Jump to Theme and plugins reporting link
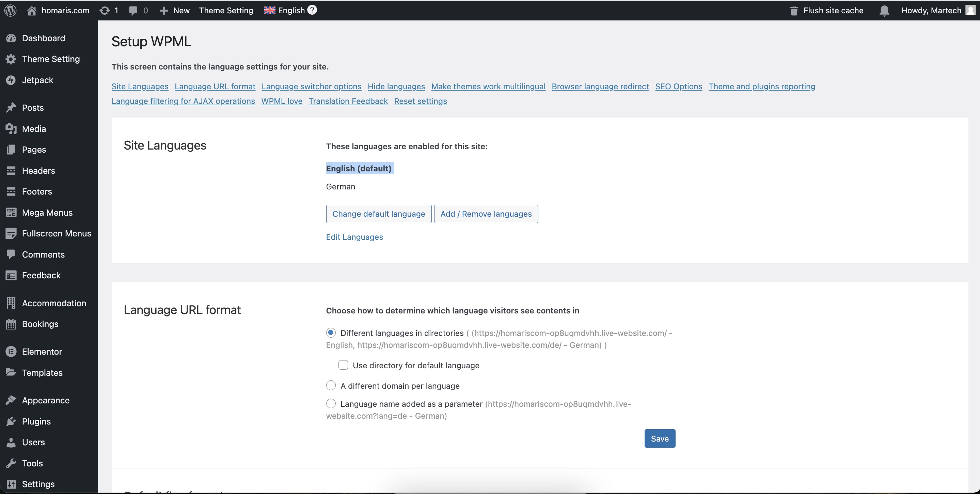The width and height of the screenshot is (980, 494). point(762,87)
